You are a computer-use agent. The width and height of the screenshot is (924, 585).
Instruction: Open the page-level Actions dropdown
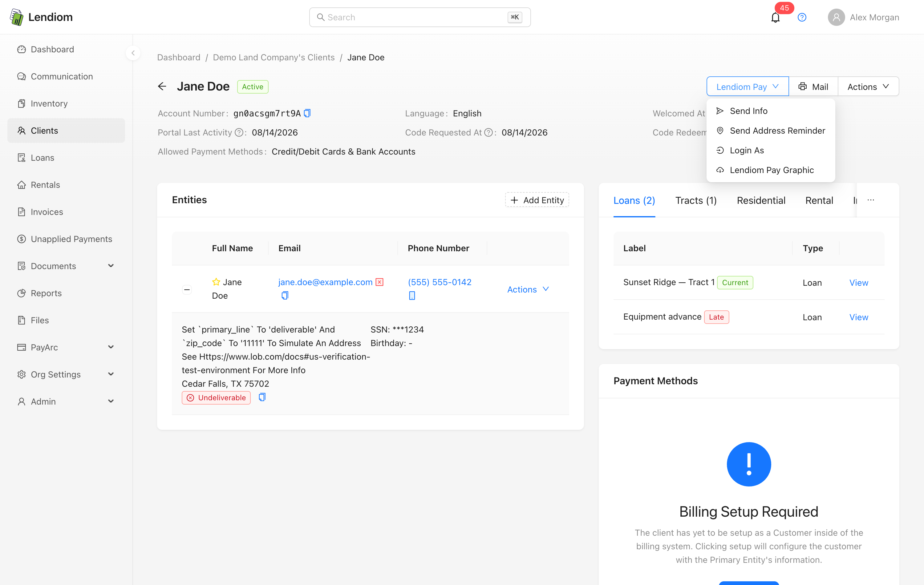tap(868, 86)
